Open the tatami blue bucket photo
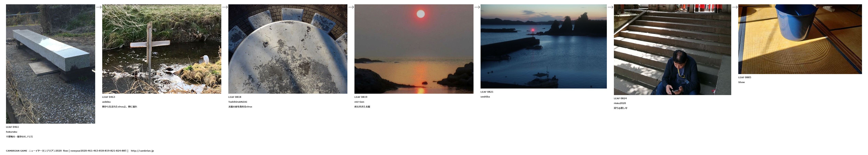Screen dimensions: 868x155 tap(800, 39)
